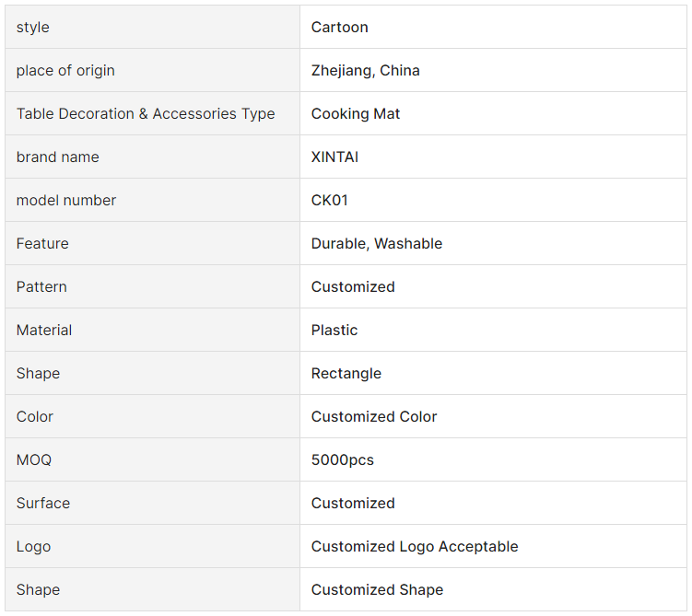Select the 'XINTAI' brand value
Image resolution: width=692 pixels, height=616 pixels.
point(334,157)
